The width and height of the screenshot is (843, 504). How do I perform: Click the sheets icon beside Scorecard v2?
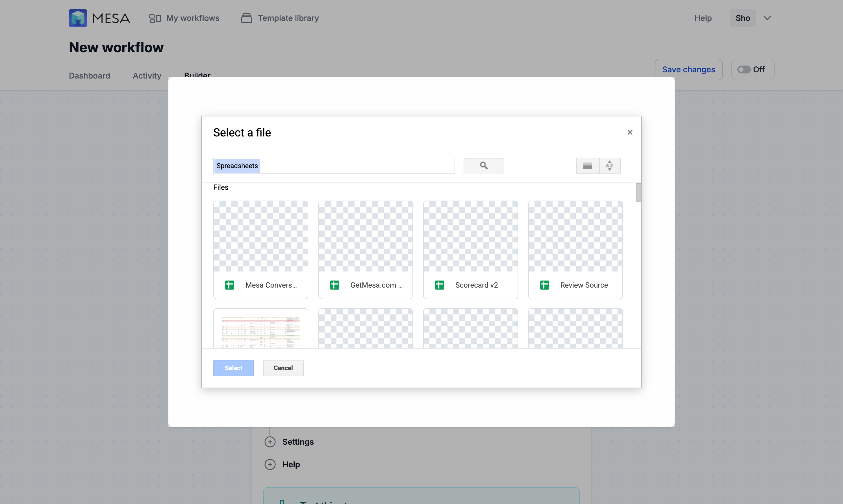[439, 285]
